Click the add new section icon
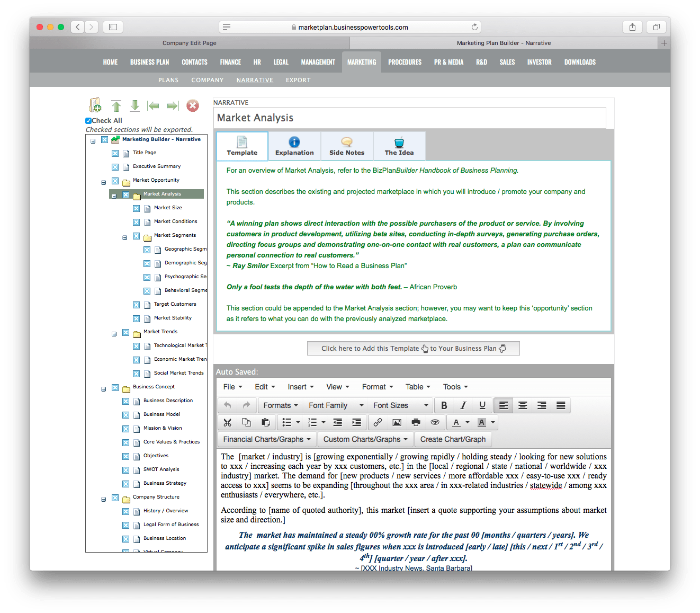Screen dimensions: 700x613 pos(95,105)
